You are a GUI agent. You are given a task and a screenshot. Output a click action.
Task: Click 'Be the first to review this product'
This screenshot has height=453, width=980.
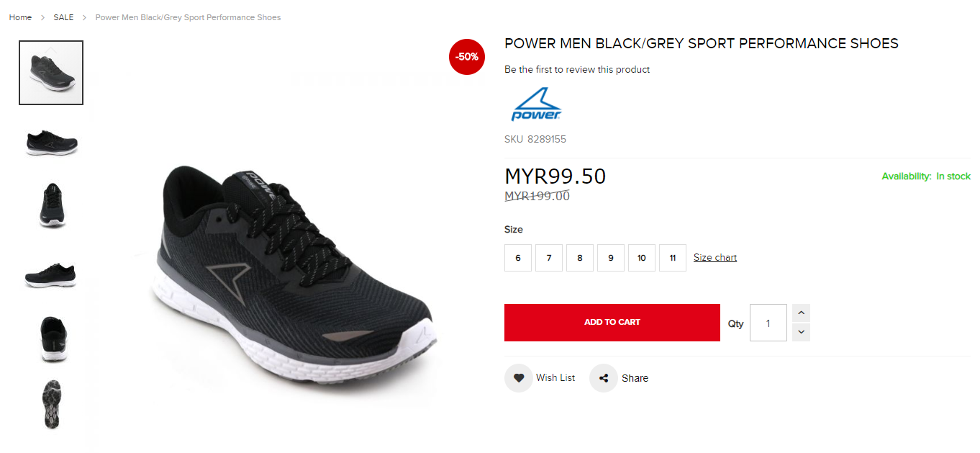pos(577,70)
